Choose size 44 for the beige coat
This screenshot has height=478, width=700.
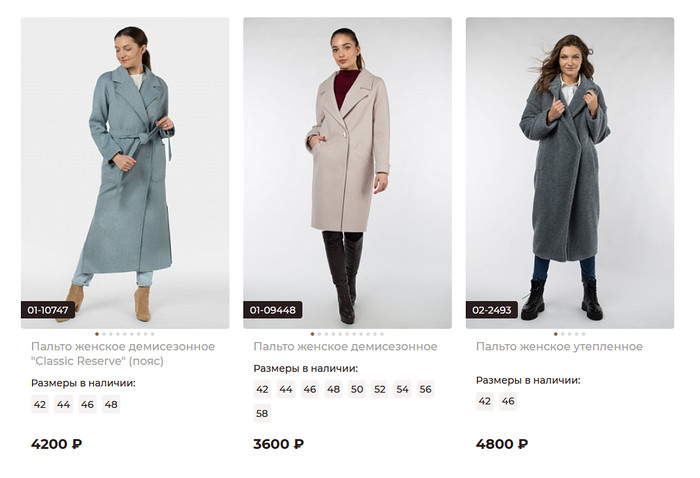pos(286,389)
